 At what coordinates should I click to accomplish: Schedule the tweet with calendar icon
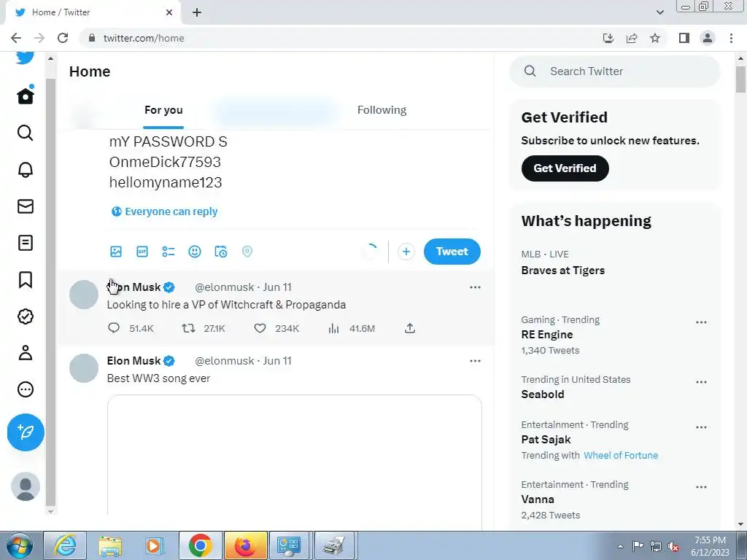click(221, 252)
